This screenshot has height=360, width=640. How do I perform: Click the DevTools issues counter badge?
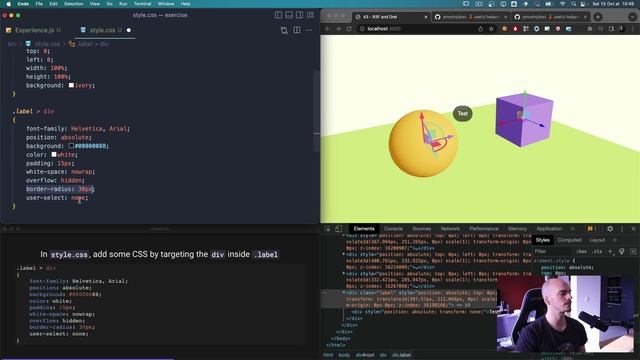pyautogui.click(x=592, y=229)
